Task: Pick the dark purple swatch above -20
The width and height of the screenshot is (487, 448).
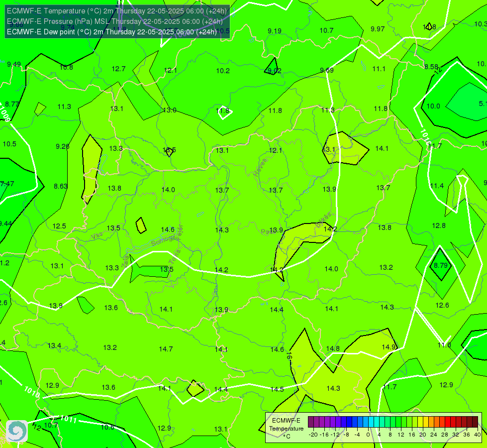Action: 311,422
